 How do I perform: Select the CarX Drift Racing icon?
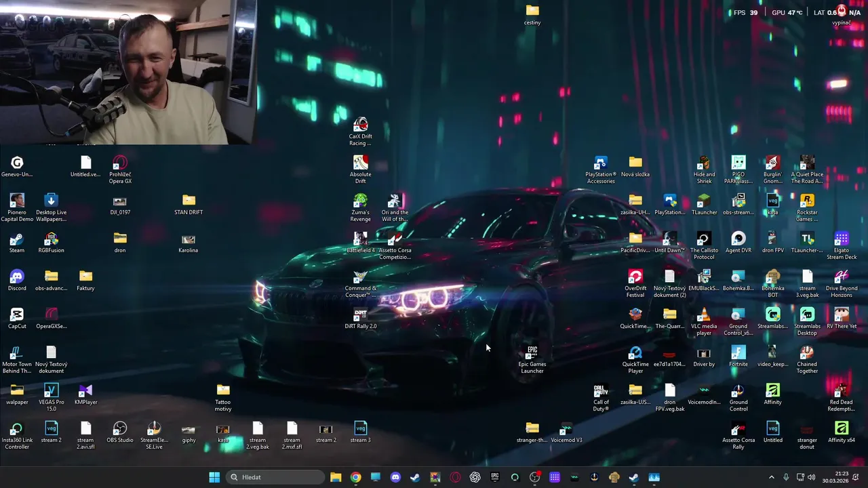click(360, 132)
